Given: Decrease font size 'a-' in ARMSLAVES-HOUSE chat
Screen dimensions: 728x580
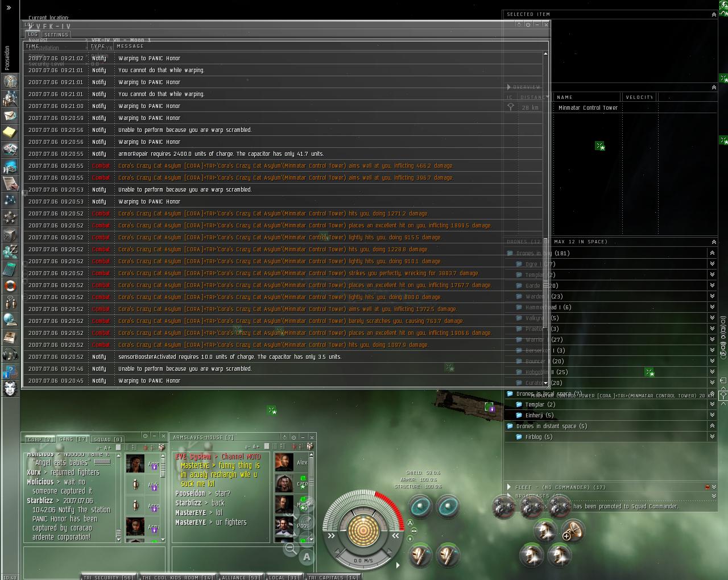Looking at the screenshot, I should tap(247, 447).
